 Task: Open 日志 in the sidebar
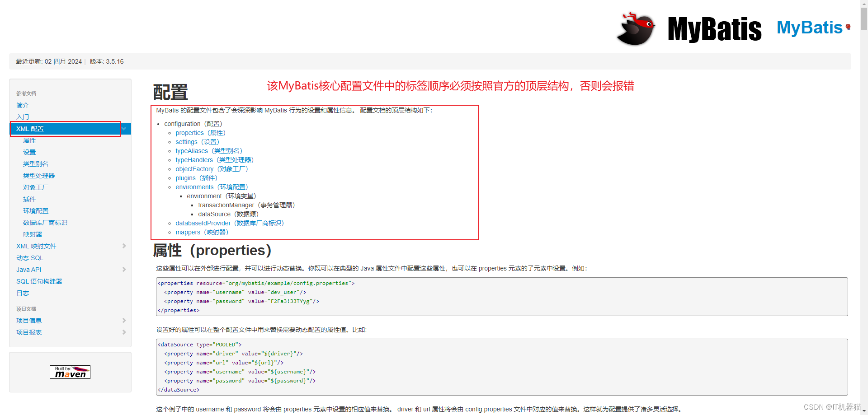coord(23,293)
